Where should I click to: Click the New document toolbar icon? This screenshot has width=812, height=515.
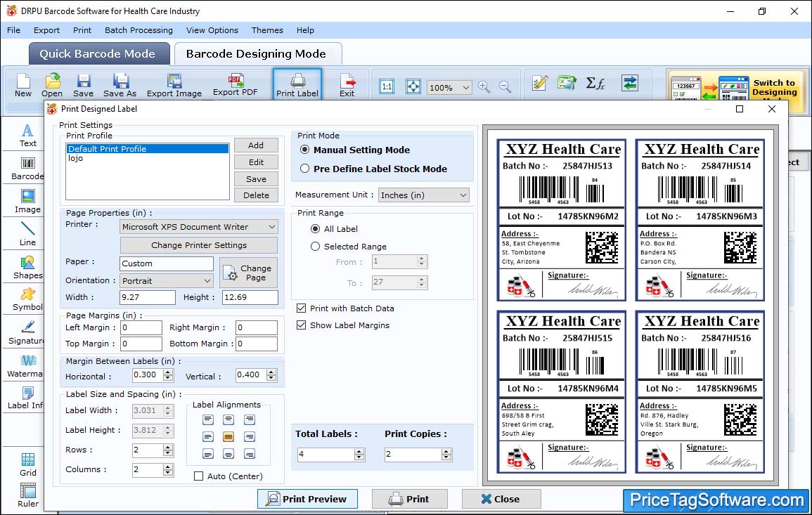pos(22,85)
